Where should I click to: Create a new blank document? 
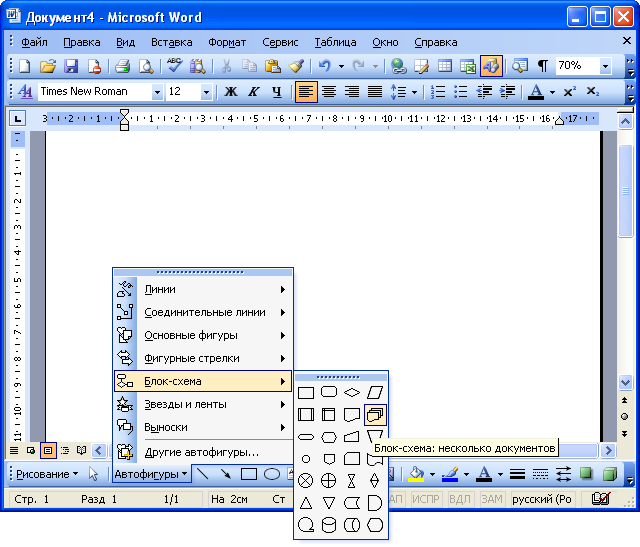coord(25,66)
